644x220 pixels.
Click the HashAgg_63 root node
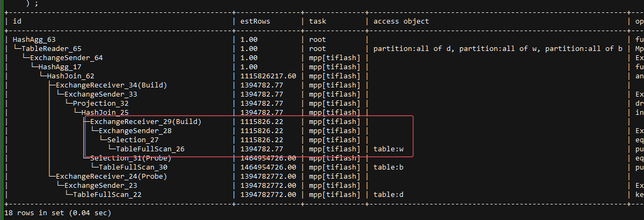tap(34, 40)
